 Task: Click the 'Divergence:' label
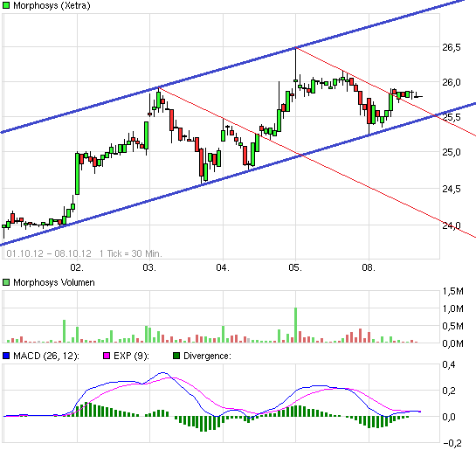[207, 356]
